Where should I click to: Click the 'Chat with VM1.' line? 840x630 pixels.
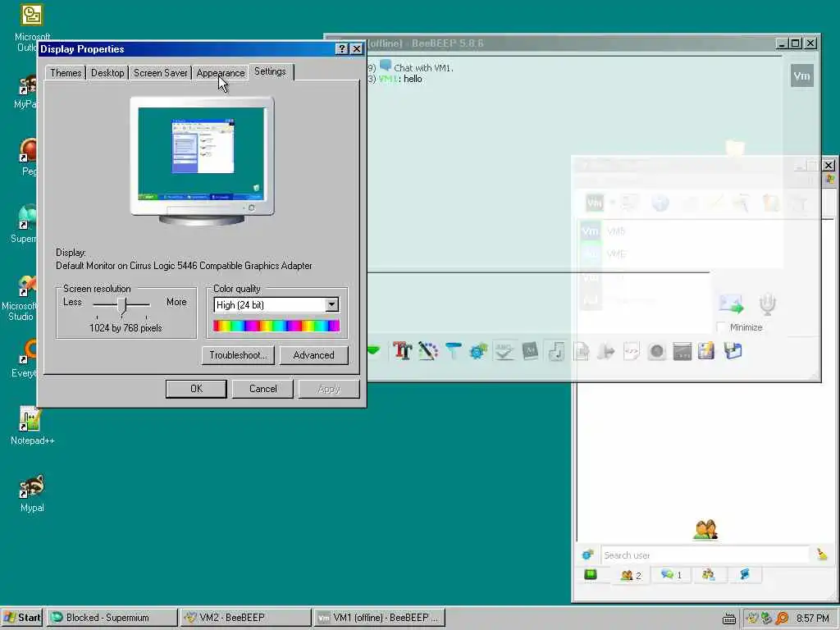(x=423, y=68)
